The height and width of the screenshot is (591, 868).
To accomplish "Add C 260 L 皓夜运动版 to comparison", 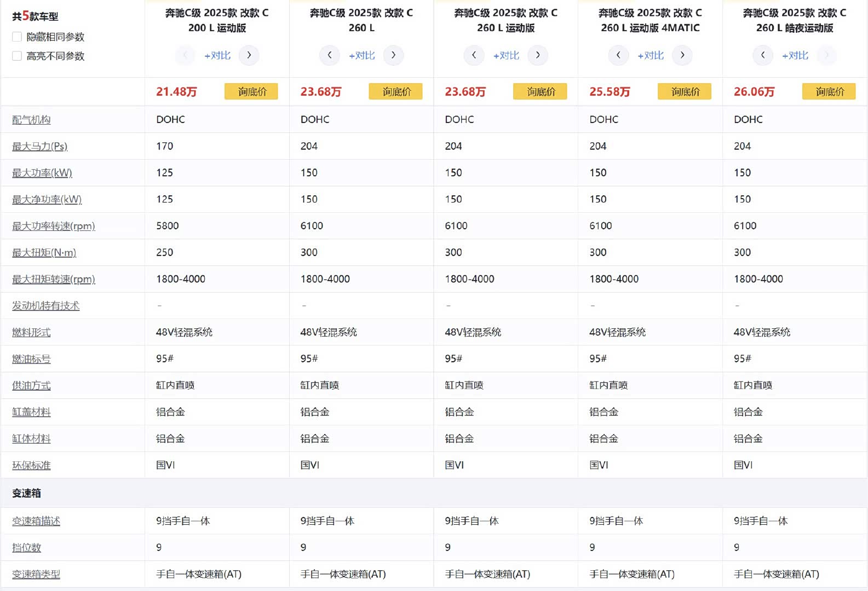I will (x=795, y=55).
